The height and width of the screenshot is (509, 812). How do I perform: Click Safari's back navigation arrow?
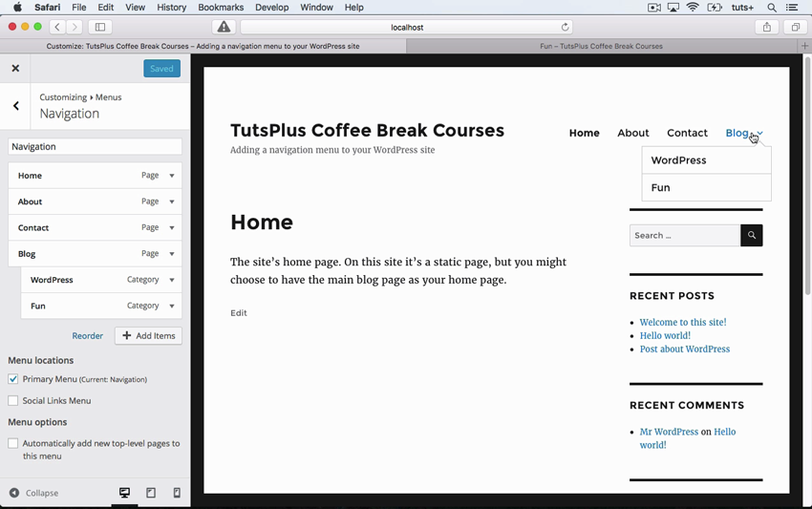click(x=57, y=27)
